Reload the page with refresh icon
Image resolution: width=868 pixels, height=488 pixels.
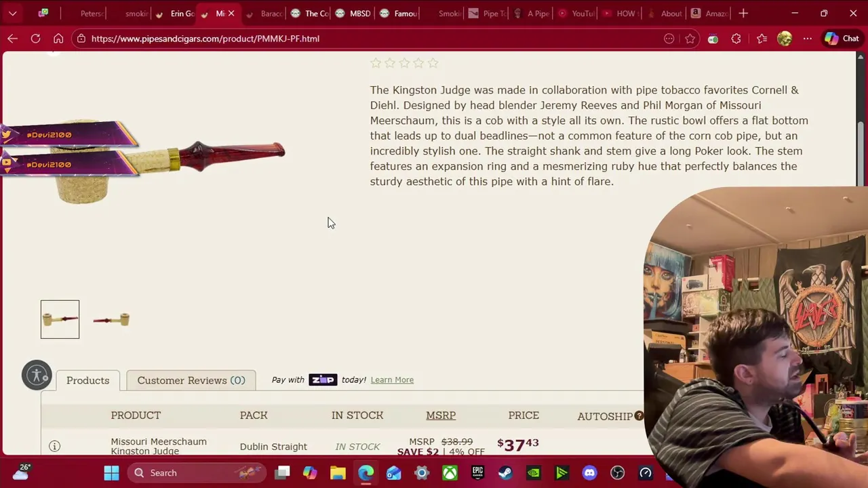click(x=35, y=39)
